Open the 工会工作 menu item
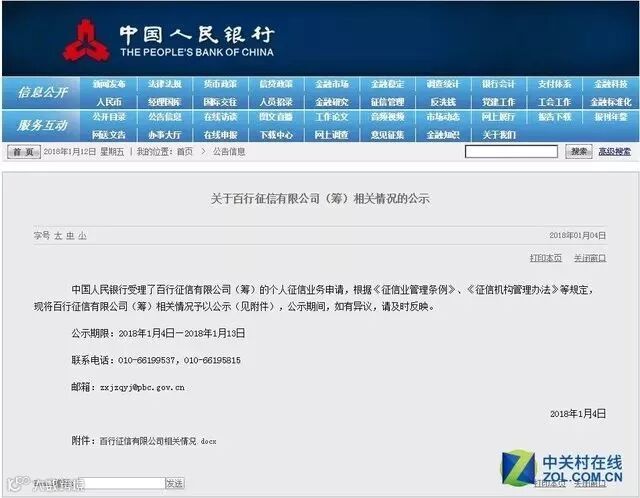This screenshot has width=640, height=498. (x=554, y=102)
